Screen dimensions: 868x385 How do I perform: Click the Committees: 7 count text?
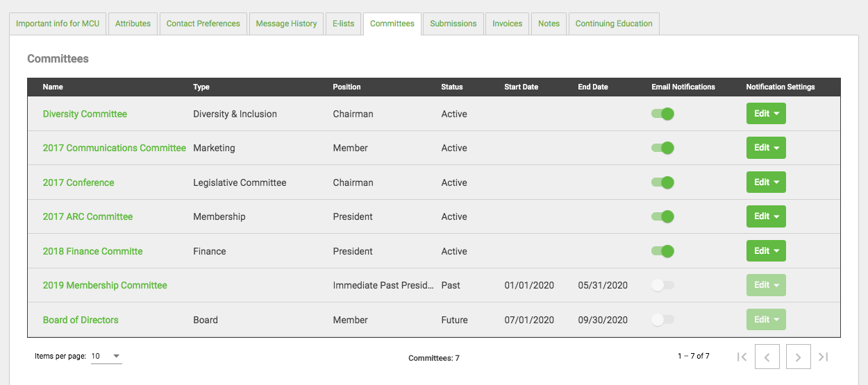pyautogui.click(x=434, y=358)
